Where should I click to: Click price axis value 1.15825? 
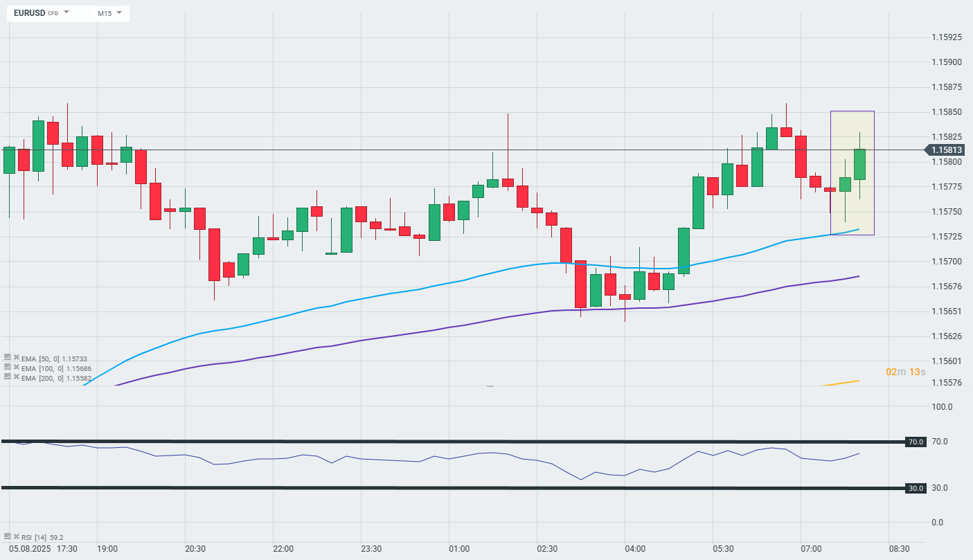[x=947, y=137]
